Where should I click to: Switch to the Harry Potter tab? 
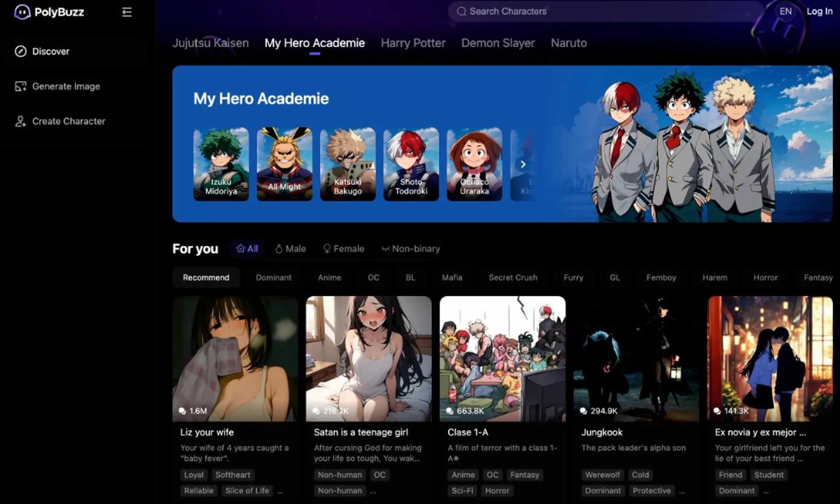[413, 43]
